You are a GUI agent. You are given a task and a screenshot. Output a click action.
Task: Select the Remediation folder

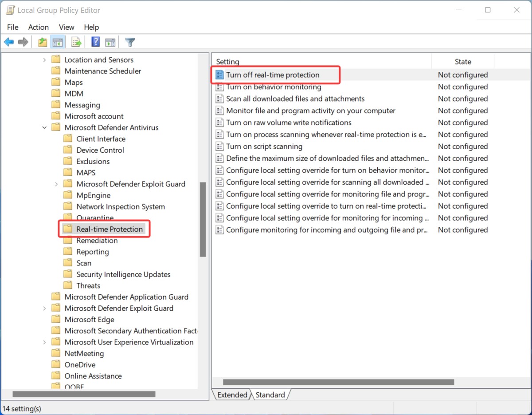tap(97, 241)
